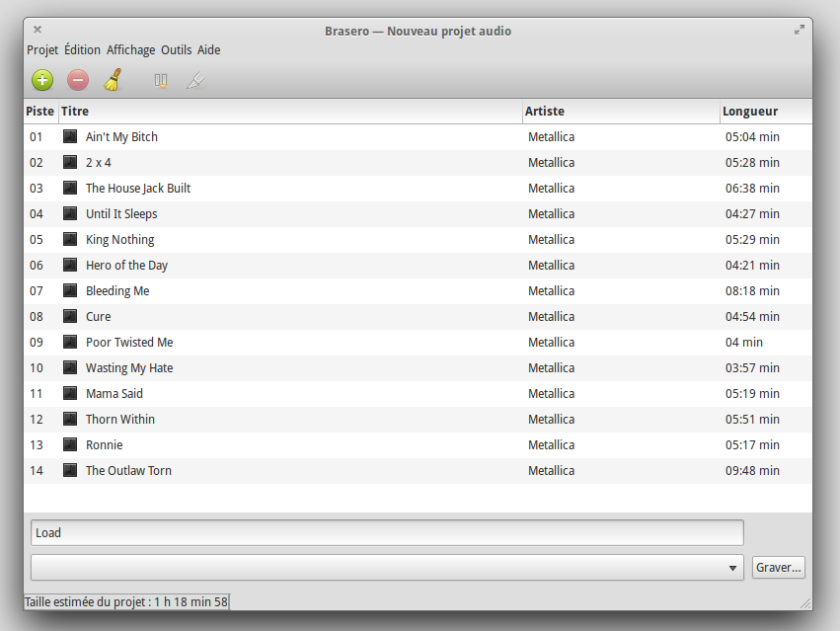
Task: Click track icon beside Bleeding Me
Action: click(70, 290)
